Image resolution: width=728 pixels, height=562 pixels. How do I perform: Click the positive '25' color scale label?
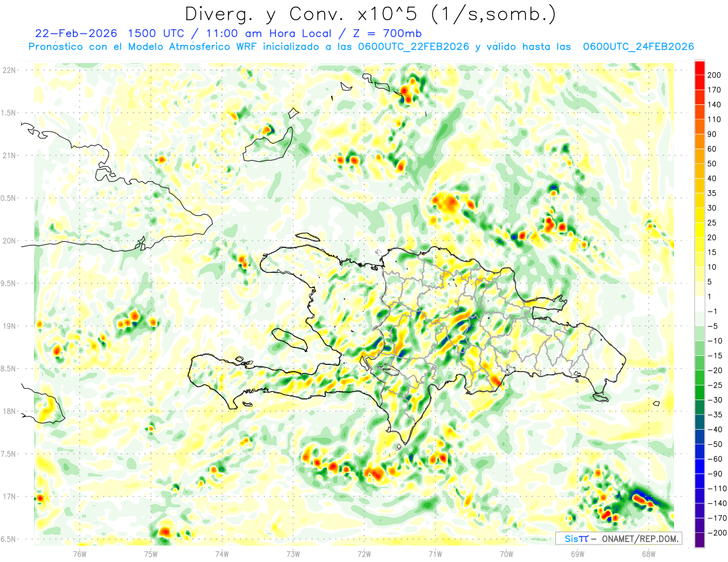pos(712,223)
